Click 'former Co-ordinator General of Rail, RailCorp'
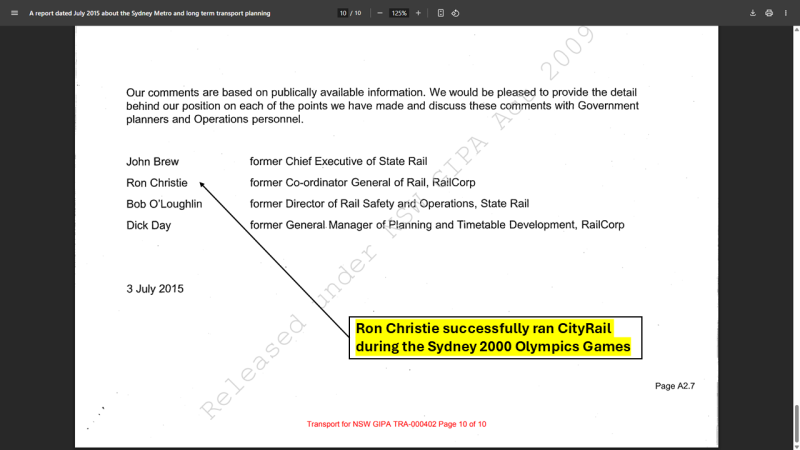 tap(362, 182)
